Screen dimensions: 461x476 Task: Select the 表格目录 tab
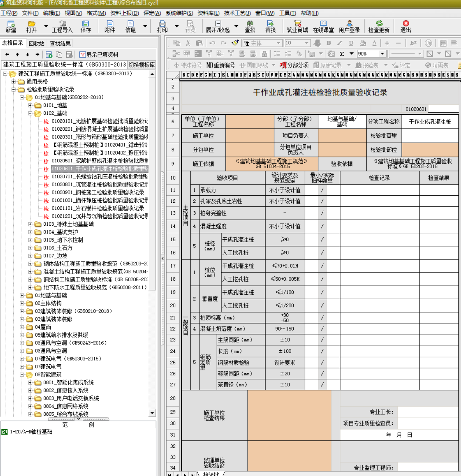click(13, 43)
